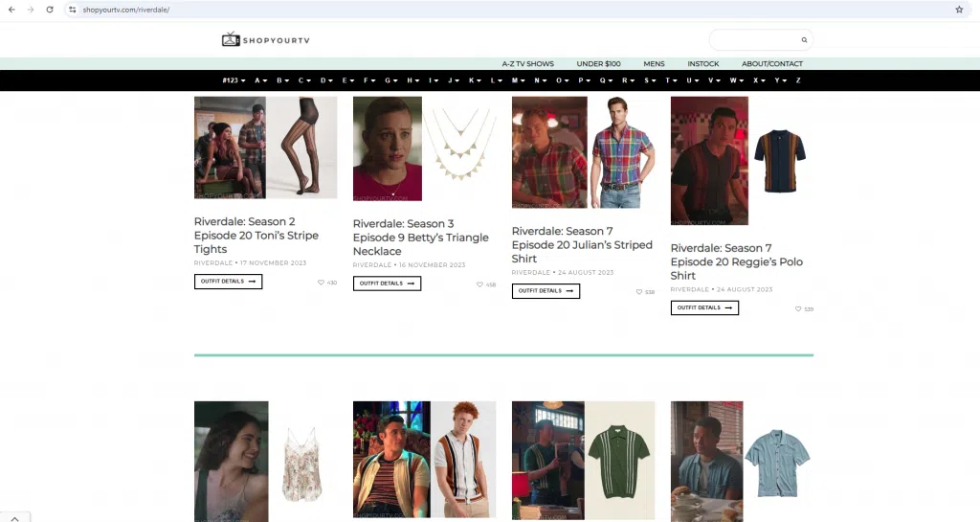Reload the page with refresh icon
Viewport: 980px width, 522px height.
[x=50, y=10]
